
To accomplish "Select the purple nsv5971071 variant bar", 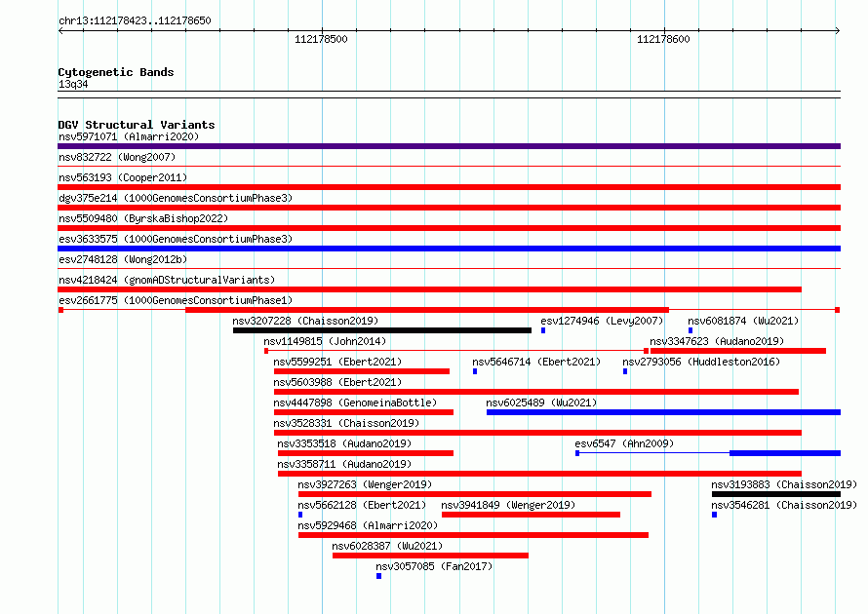I will click(449, 146).
